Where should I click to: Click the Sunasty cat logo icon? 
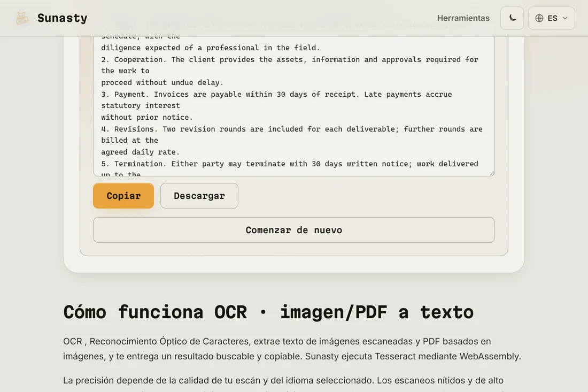pos(22,18)
